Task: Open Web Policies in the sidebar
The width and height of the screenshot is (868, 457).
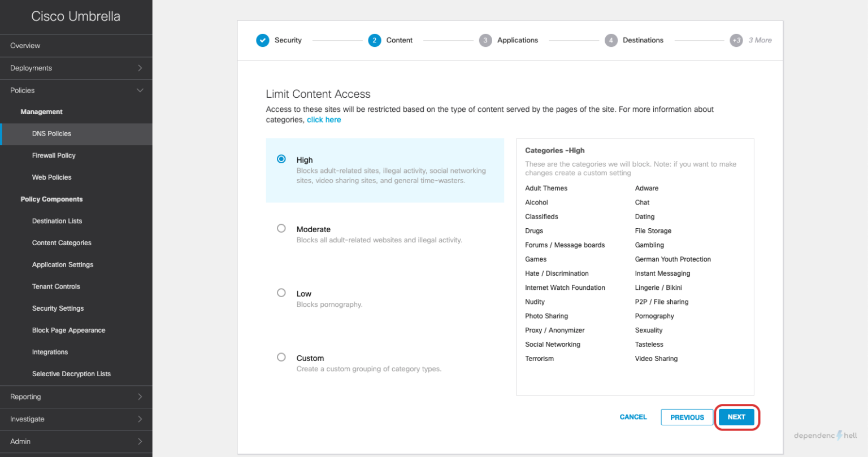Action: click(52, 177)
